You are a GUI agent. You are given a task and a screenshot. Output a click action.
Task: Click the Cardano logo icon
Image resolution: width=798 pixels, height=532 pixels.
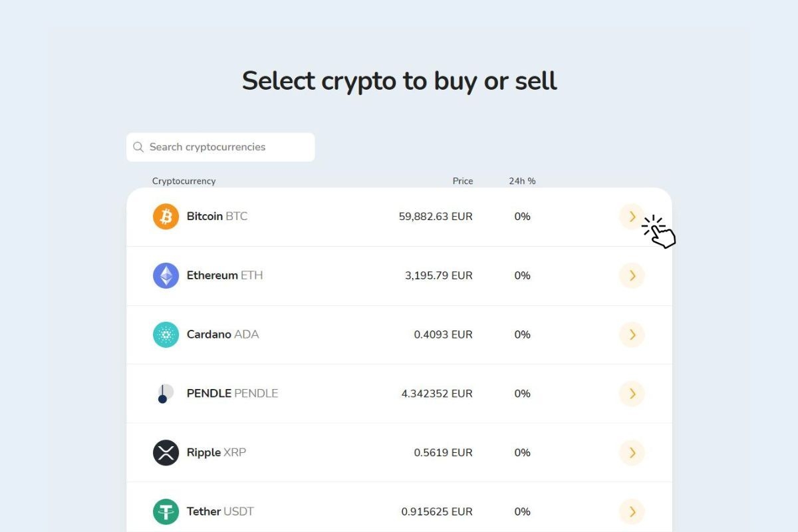pos(166,334)
